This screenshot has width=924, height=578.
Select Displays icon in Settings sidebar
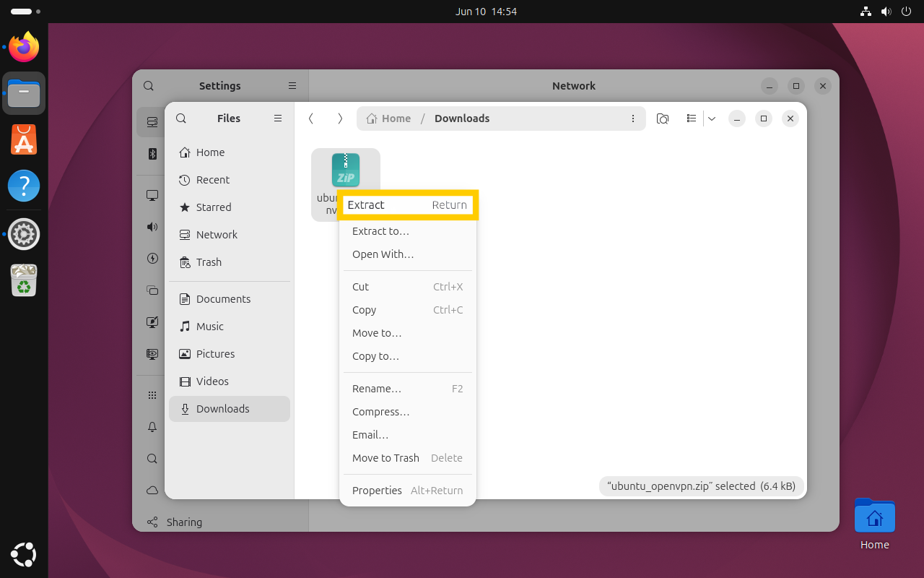[152, 195]
